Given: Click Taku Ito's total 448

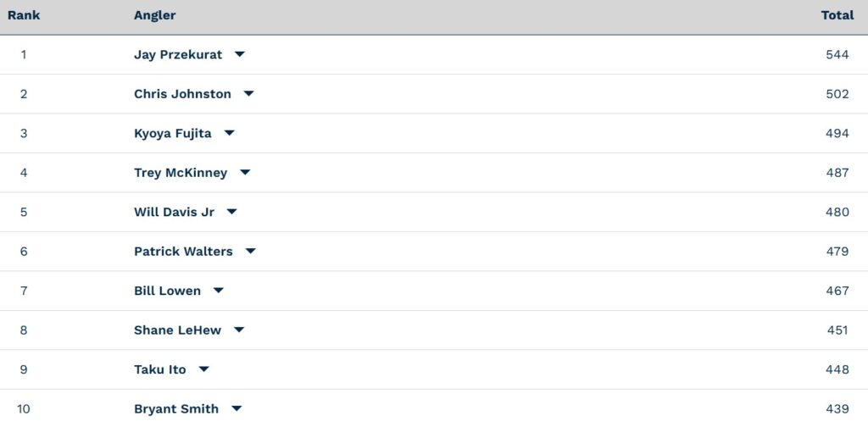Looking at the screenshot, I should pyautogui.click(x=837, y=369).
